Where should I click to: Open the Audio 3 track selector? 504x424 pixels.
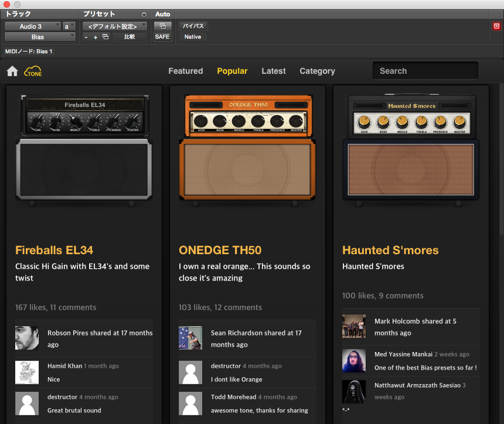click(x=32, y=26)
